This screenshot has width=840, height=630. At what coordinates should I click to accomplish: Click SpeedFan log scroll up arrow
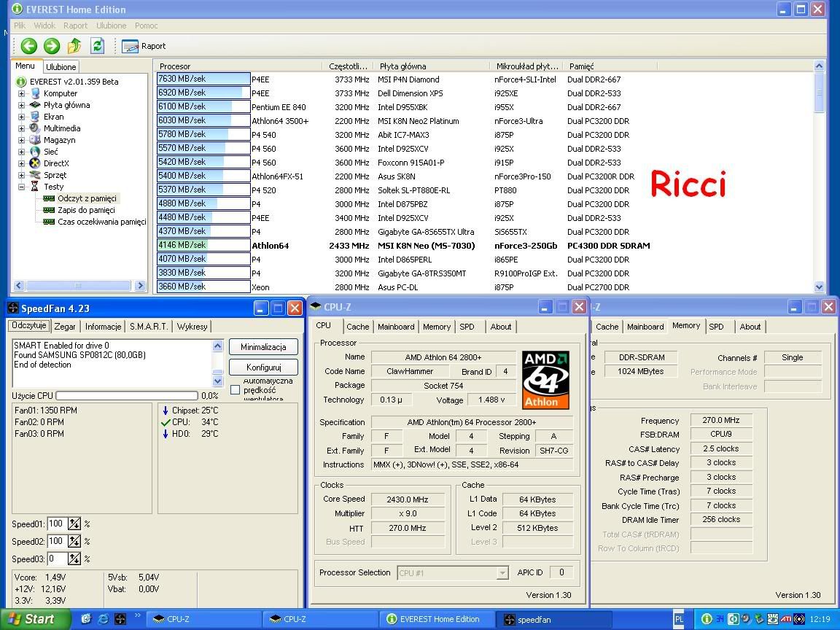point(217,346)
